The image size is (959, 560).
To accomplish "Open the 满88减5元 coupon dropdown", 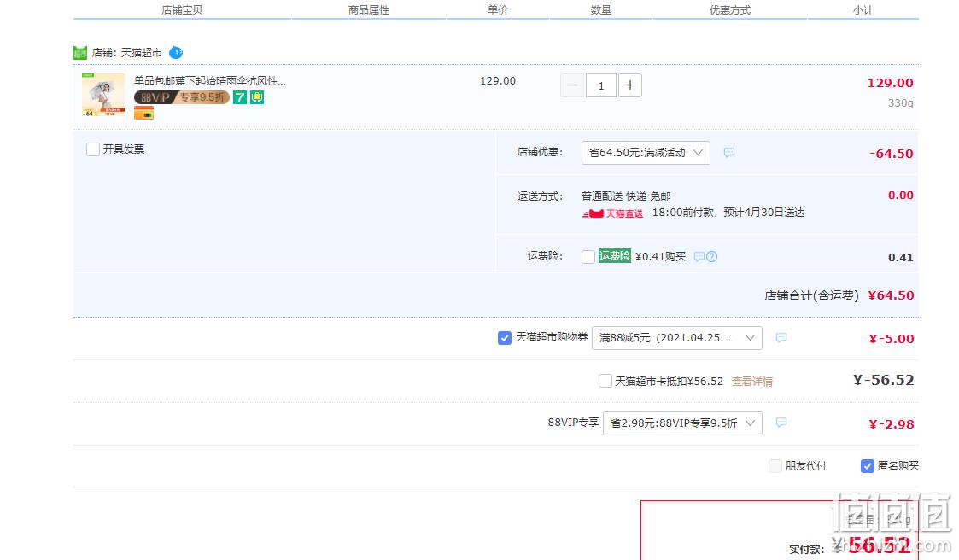I will 677,338.
